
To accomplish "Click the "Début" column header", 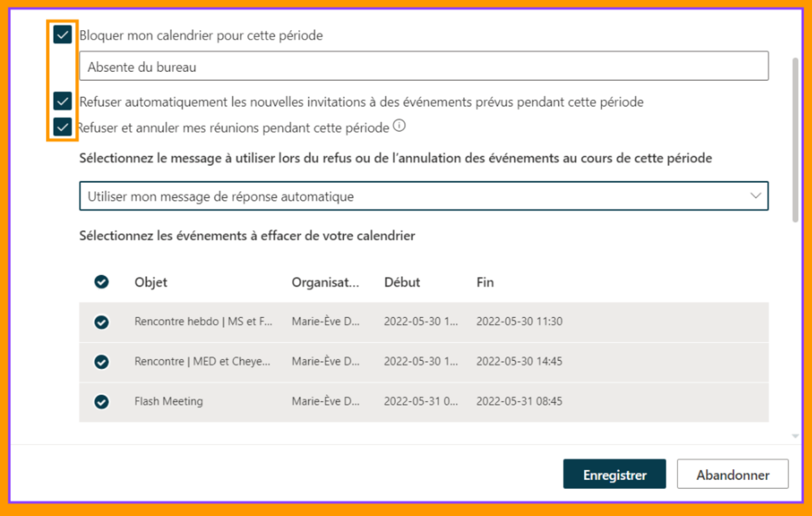I will pos(402,282).
